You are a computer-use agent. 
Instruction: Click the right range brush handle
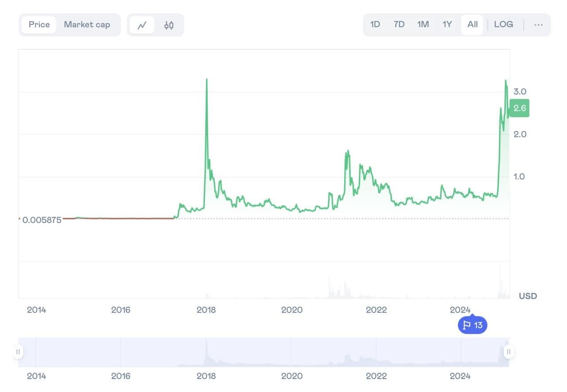coord(508,352)
